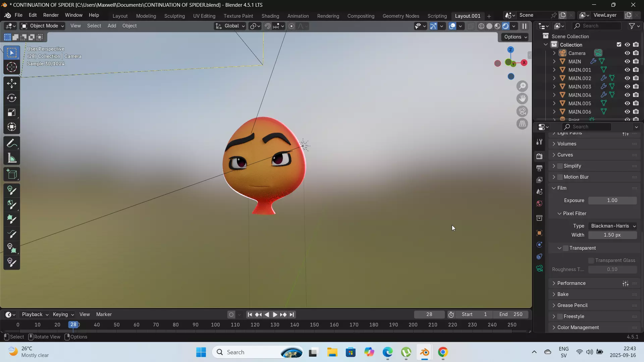644x362 pixels.
Task: Click the zoom viewport gizmo icon
Action: [522, 86]
